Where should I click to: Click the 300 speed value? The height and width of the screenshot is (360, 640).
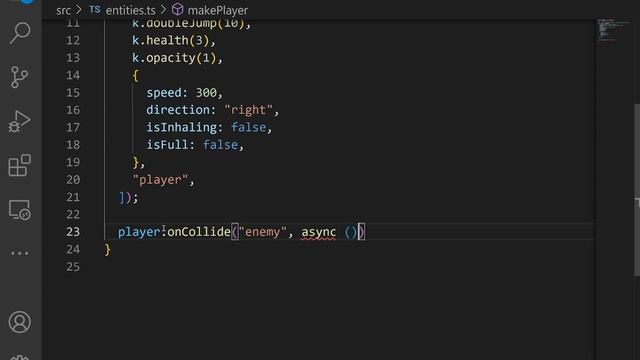(206, 93)
